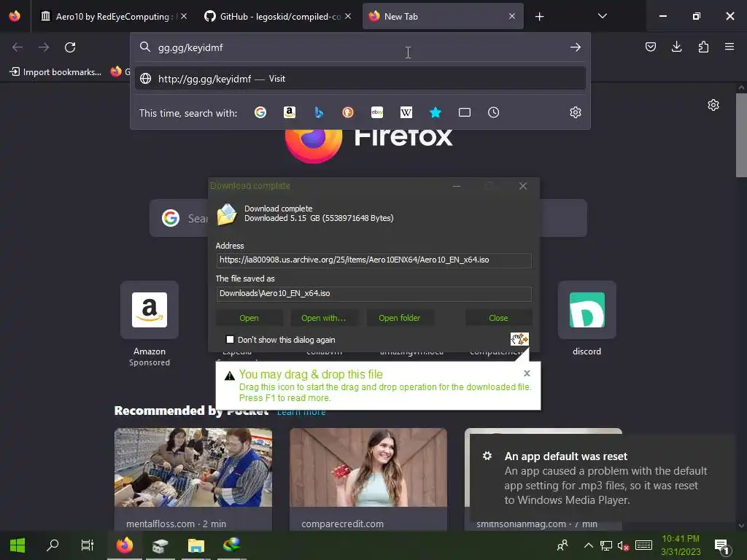Click the Open folder button
The width and height of the screenshot is (747, 560).
[399, 318]
